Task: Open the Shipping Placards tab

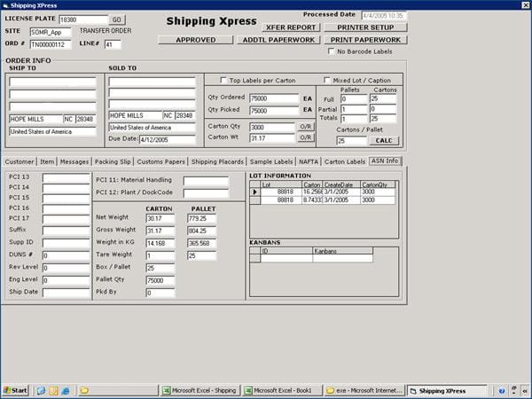Action: coord(217,162)
